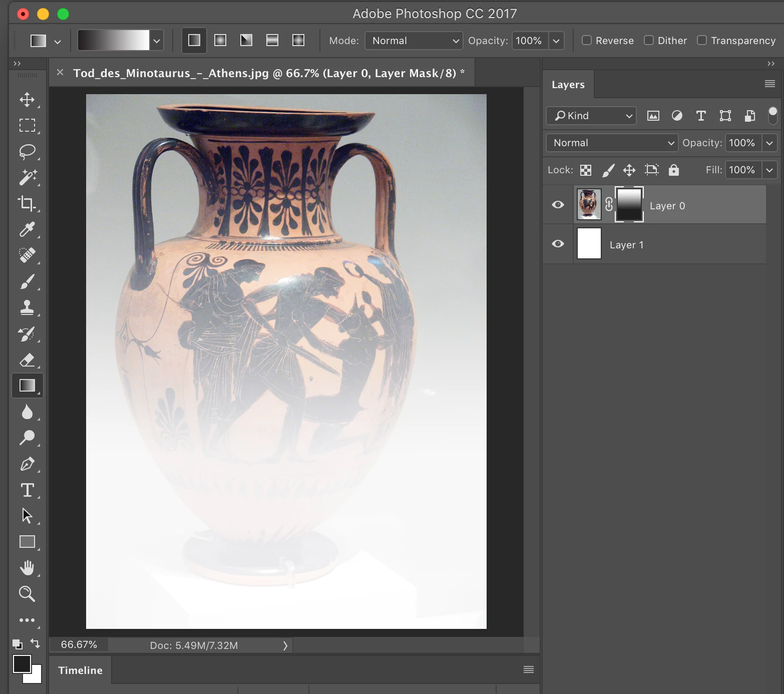Hide Layer 1 visibility eye
The image size is (784, 694).
558,244
